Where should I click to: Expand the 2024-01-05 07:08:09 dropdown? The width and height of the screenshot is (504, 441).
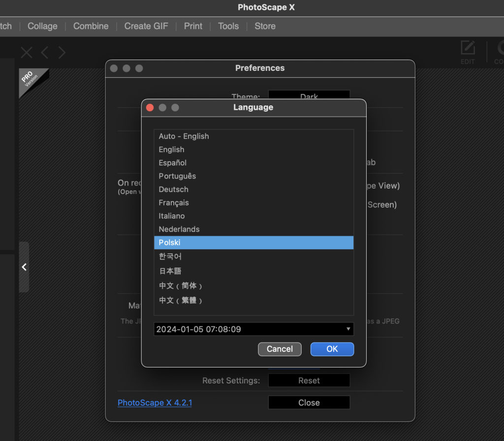click(253, 329)
